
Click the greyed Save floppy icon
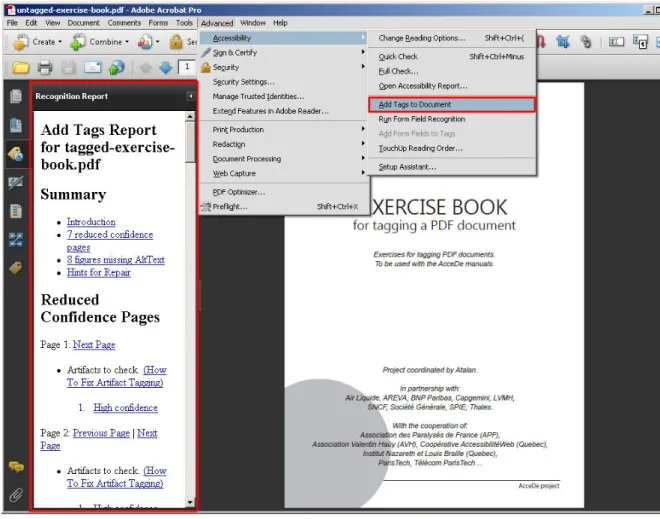(69, 67)
